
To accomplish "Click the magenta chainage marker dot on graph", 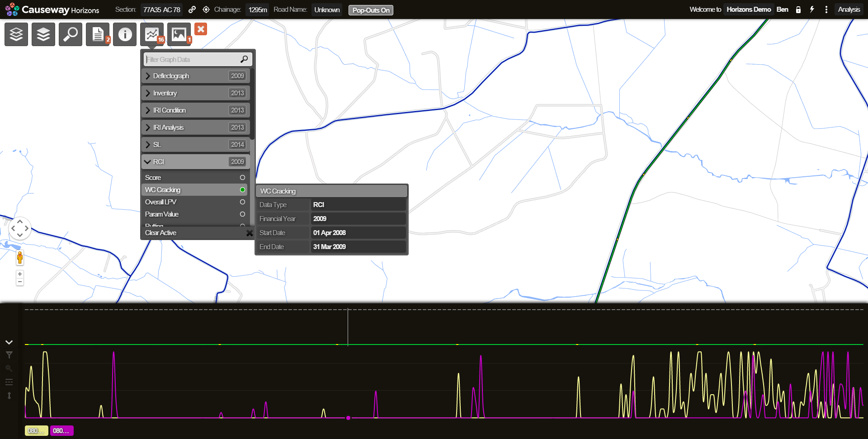I will 348,418.
